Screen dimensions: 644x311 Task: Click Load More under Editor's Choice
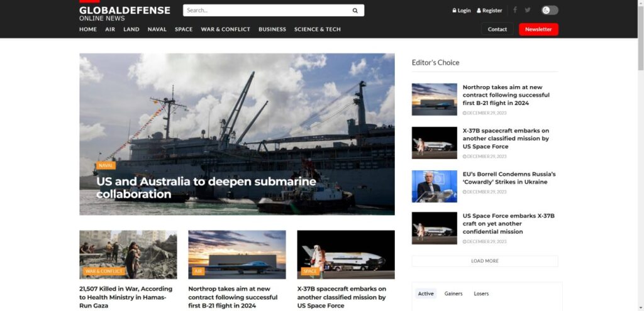click(484, 261)
